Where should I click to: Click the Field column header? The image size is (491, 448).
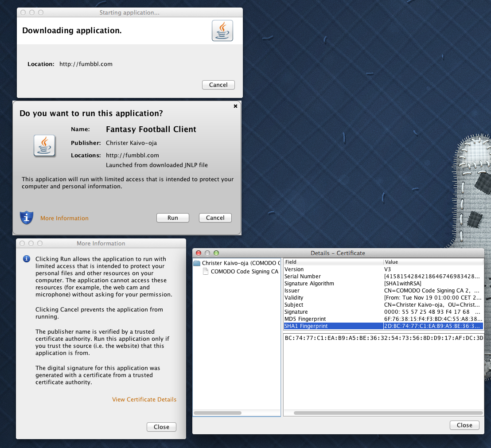334,262
